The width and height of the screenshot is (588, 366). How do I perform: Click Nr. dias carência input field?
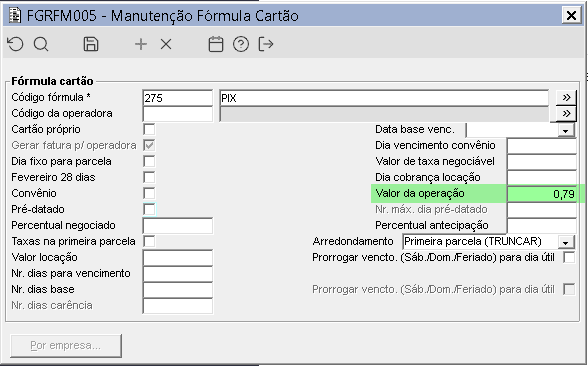coord(178,306)
